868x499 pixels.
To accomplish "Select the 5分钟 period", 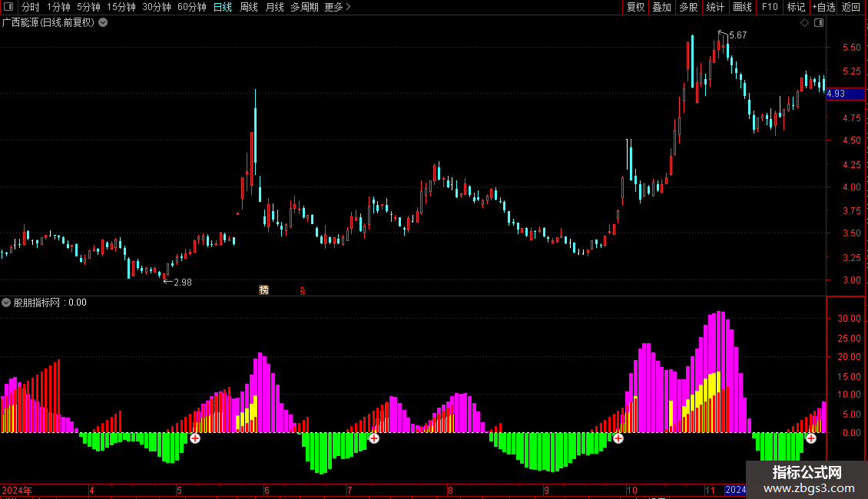I will [88, 7].
